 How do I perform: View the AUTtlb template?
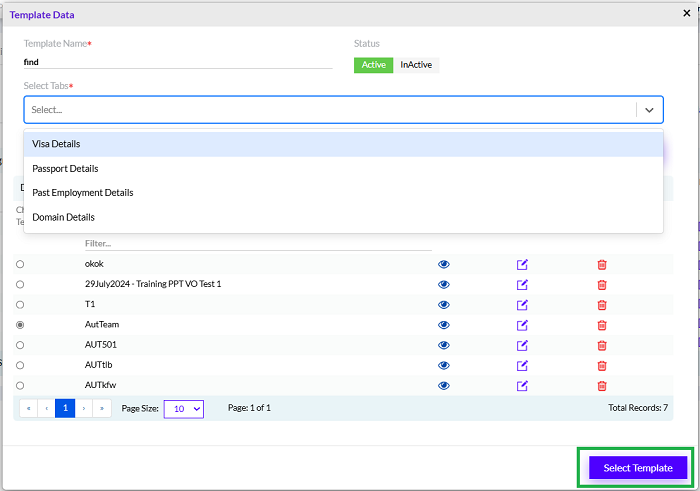[443, 366]
